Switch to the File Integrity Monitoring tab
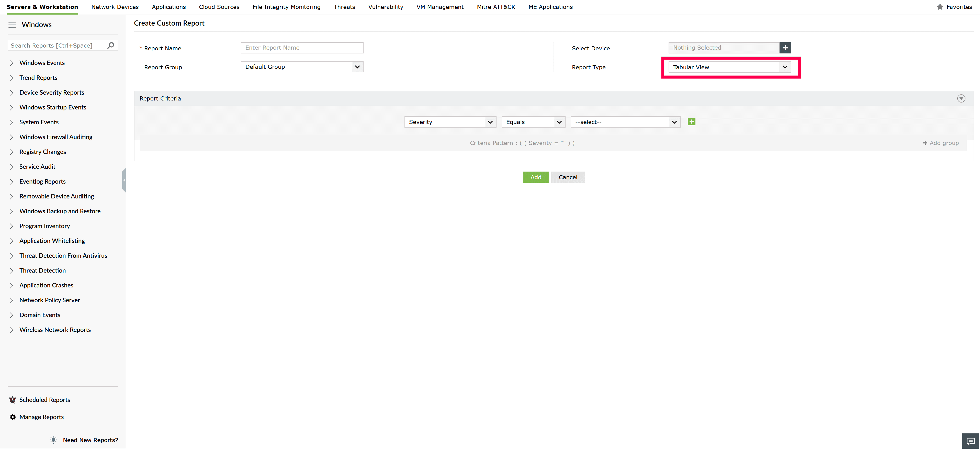 [286, 7]
